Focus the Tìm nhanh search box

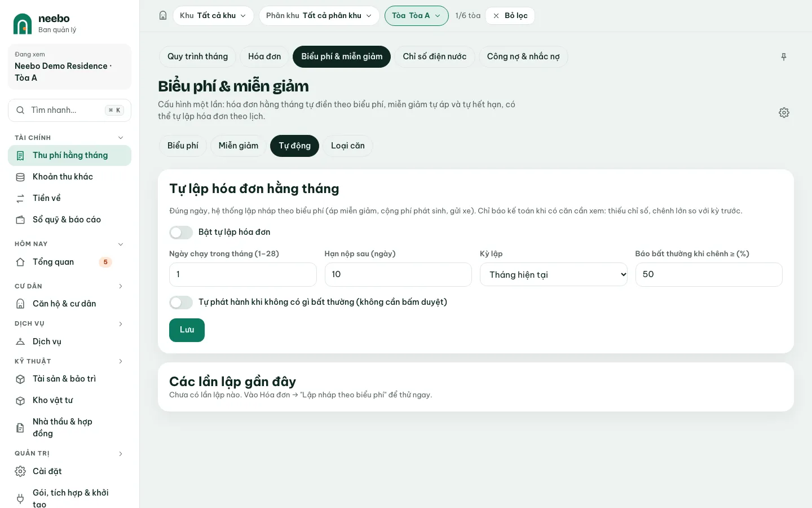click(69, 110)
